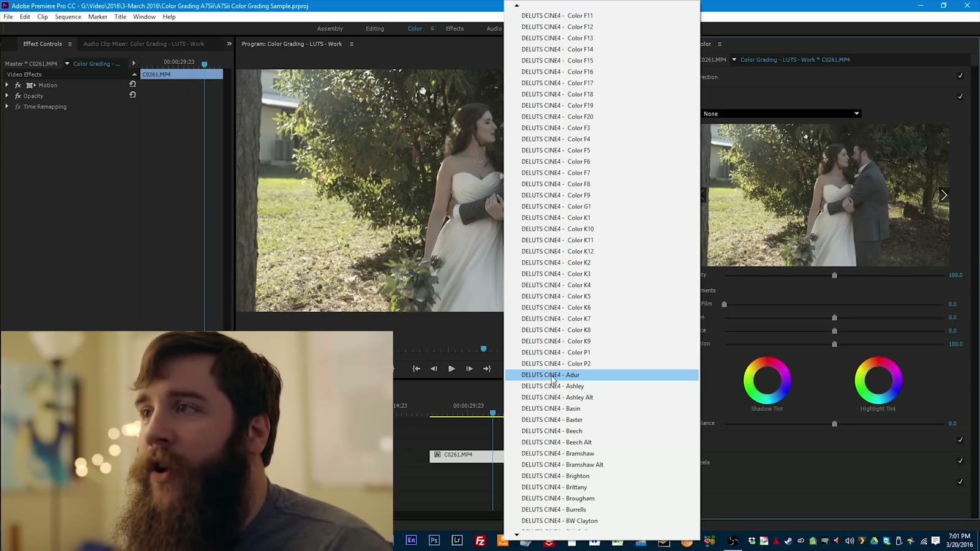Collapse the Video Effects section

click(x=134, y=74)
